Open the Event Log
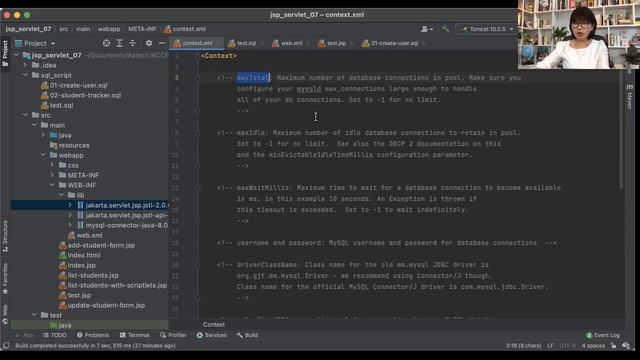The height and width of the screenshot is (360, 640). coord(603,335)
